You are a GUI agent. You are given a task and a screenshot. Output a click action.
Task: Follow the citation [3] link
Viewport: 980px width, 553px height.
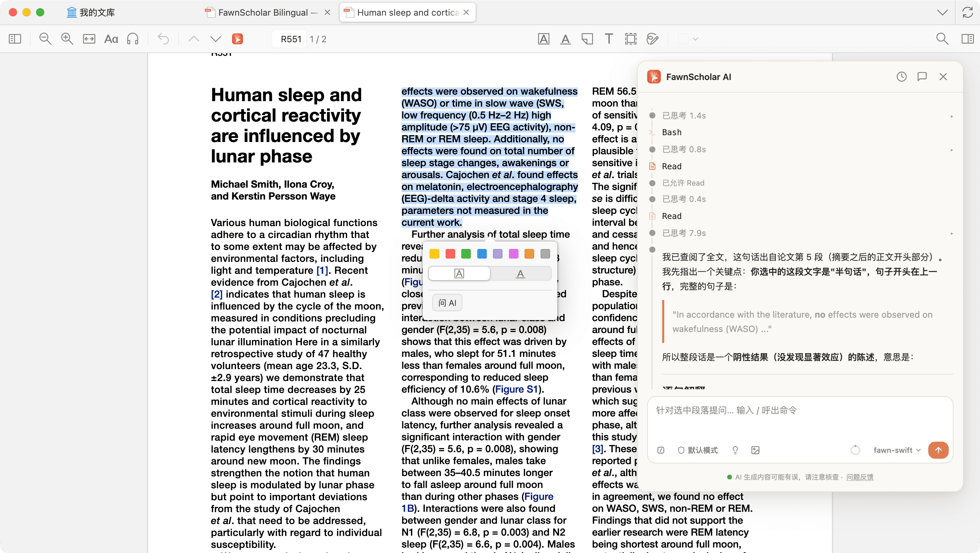pos(597,448)
